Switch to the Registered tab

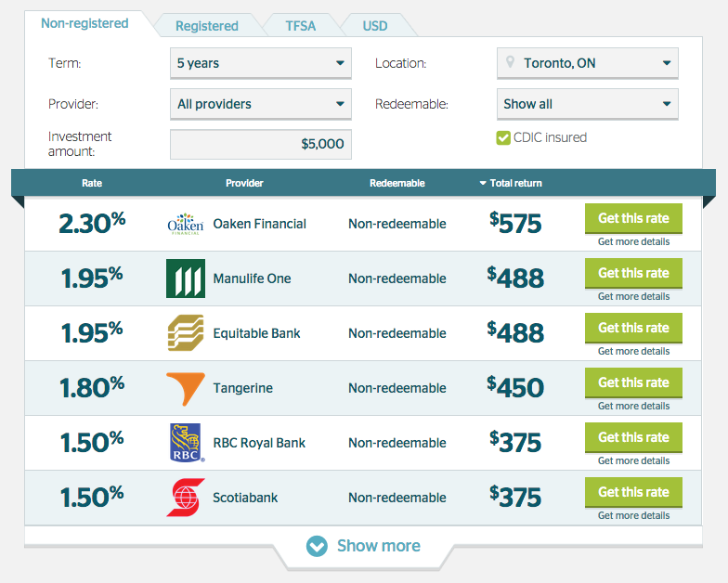[x=207, y=26]
